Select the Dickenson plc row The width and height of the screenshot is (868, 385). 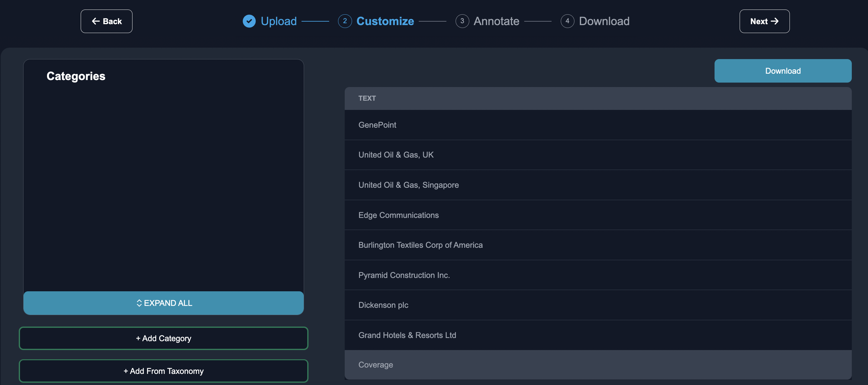(598, 305)
